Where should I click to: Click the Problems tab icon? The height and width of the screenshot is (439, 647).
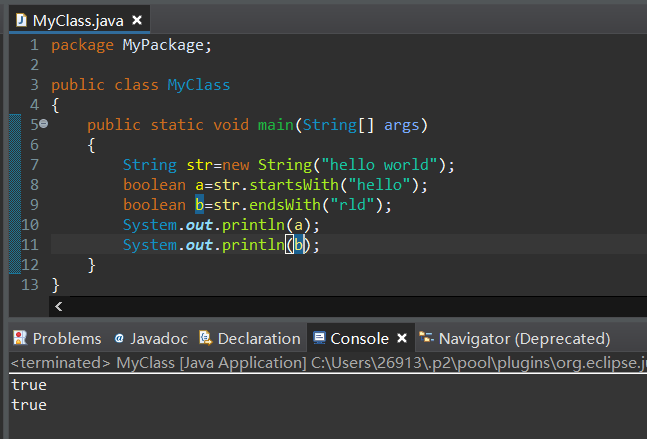(19, 338)
